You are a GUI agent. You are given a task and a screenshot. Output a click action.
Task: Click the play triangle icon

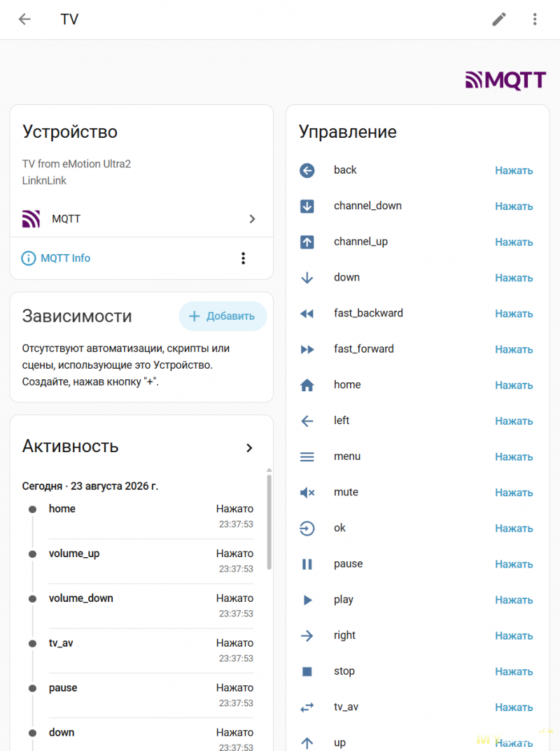[x=307, y=600]
